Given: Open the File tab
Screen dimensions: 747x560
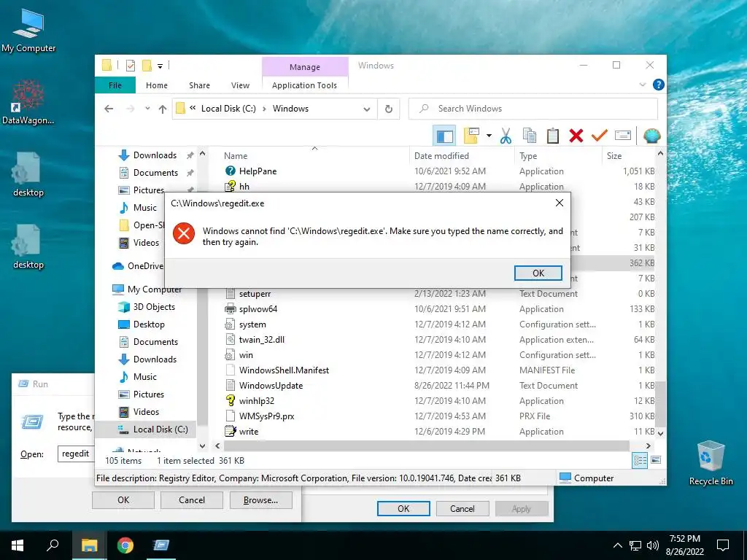Looking at the screenshot, I should coord(115,85).
